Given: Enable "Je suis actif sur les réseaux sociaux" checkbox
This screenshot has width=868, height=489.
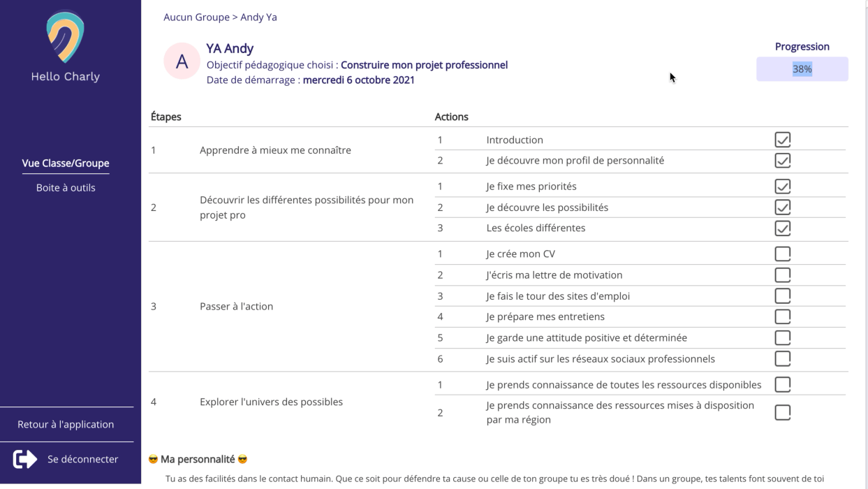Looking at the screenshot, I should click(x=782, y=358).
